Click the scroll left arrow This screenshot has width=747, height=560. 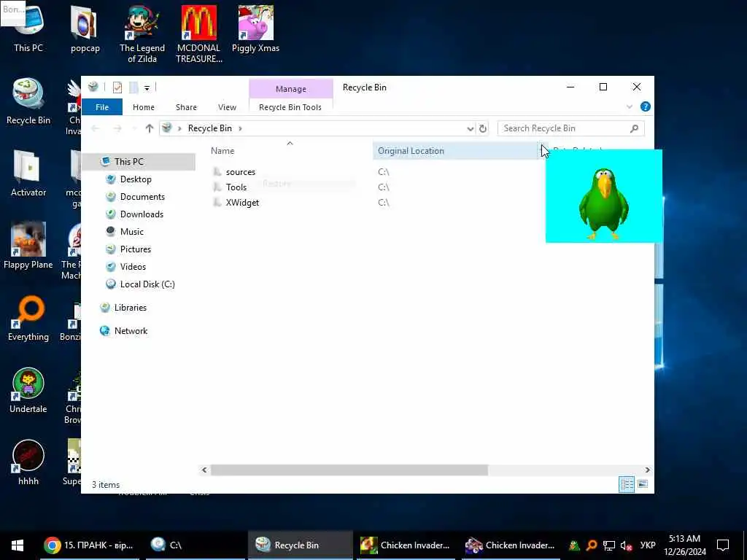coord(204,470)
